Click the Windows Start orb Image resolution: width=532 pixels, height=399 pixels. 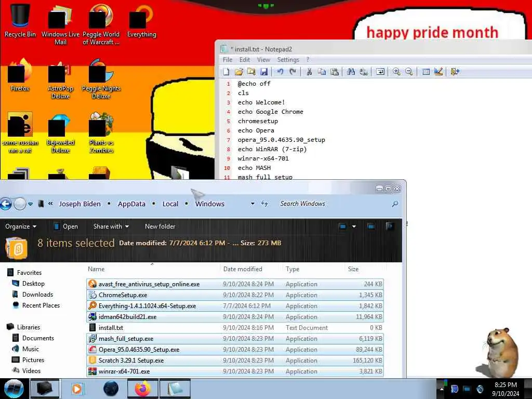[14, 389]
